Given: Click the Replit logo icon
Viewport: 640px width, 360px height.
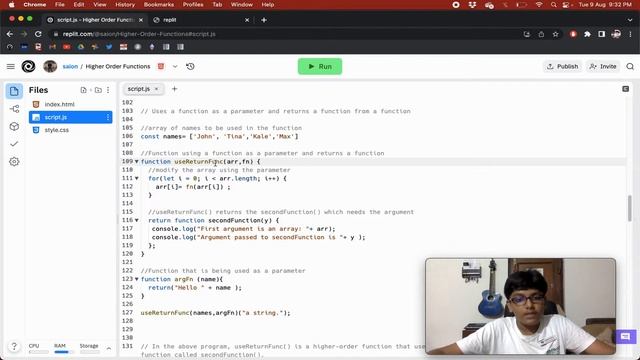Looking at the screenshot, I should [28, 67].
